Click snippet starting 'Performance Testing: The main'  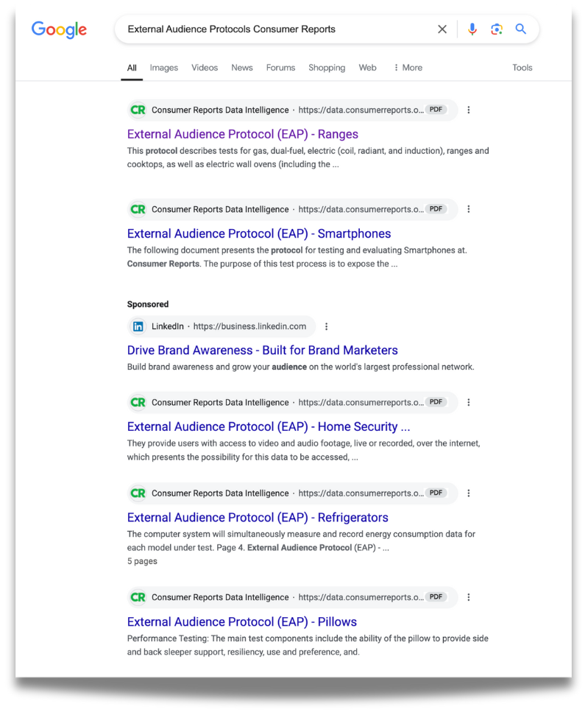308,645
